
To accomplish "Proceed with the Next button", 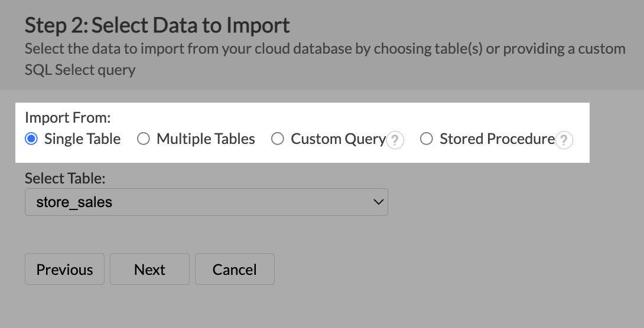I will [149, 269].
